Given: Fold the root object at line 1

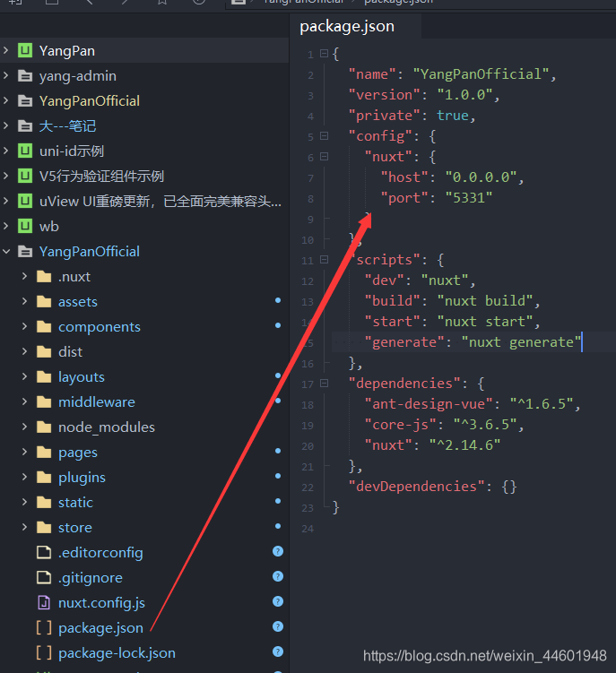Looking at the screenshot, I should (x=325, y=54).
